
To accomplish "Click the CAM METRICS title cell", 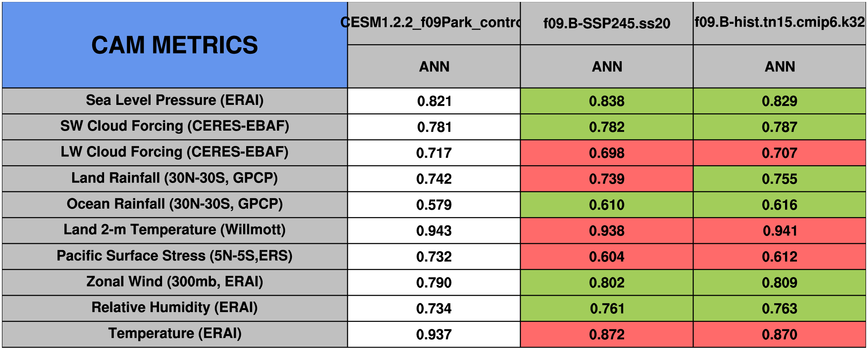I will (175, 45).
